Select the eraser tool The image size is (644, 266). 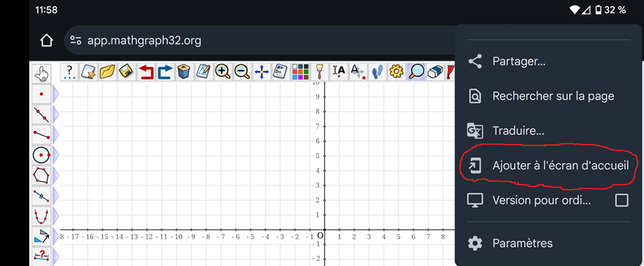(x=434, y=72)
